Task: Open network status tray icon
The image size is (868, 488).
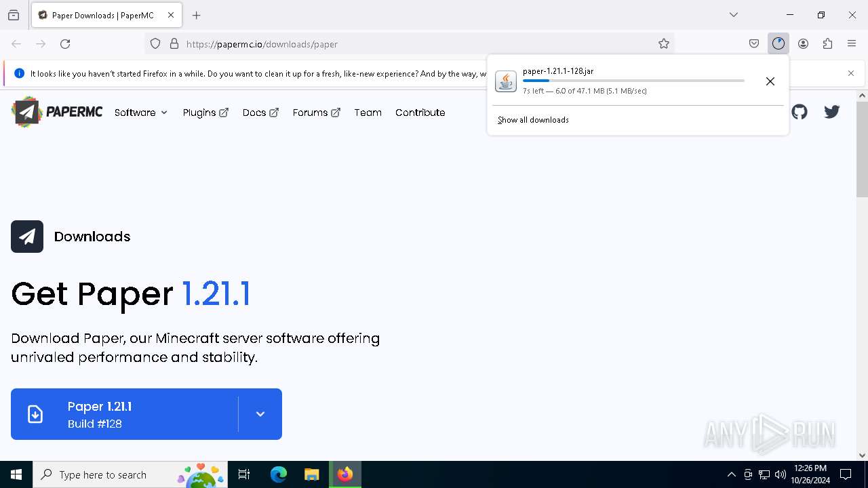Action: [764, 474]
